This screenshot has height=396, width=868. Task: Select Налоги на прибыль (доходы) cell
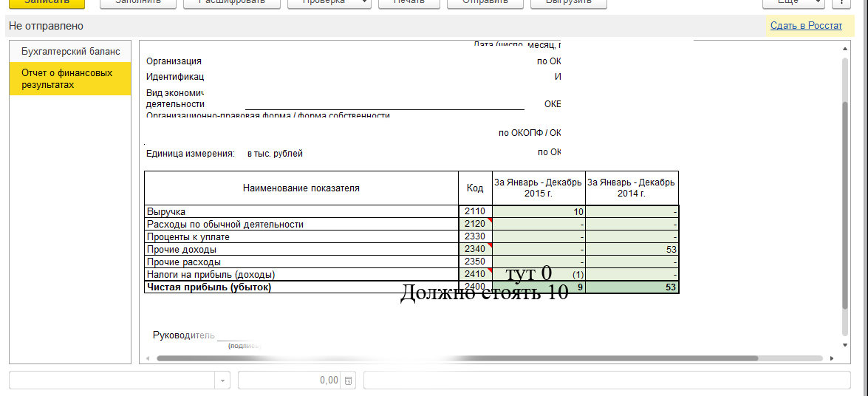(301, 274)
